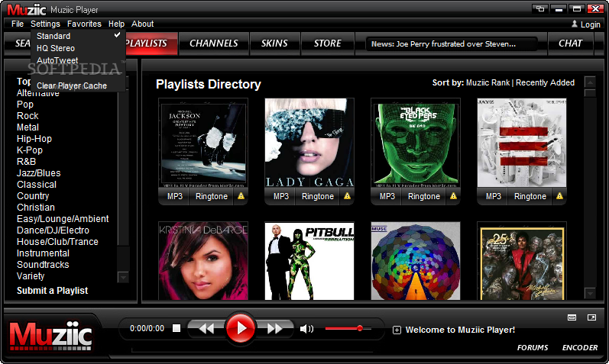Click warning icon under Michael Jackson album
This screenshot has width=609, height=364.
click(x=241, y=196)
